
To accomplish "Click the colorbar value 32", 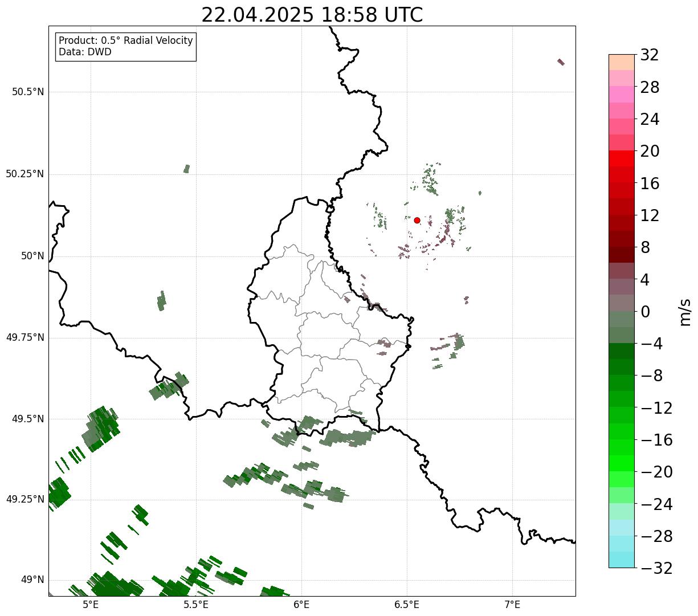I will (x=650, y=55).
